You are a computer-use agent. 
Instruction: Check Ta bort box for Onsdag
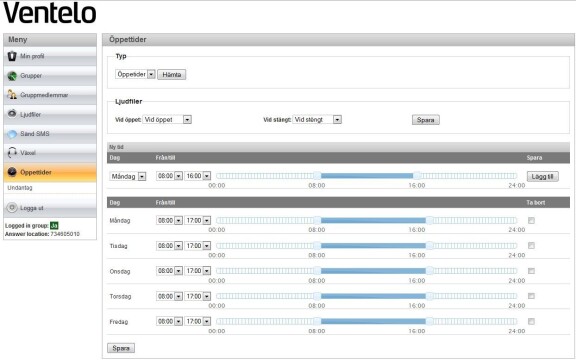[x=531, y=271]
